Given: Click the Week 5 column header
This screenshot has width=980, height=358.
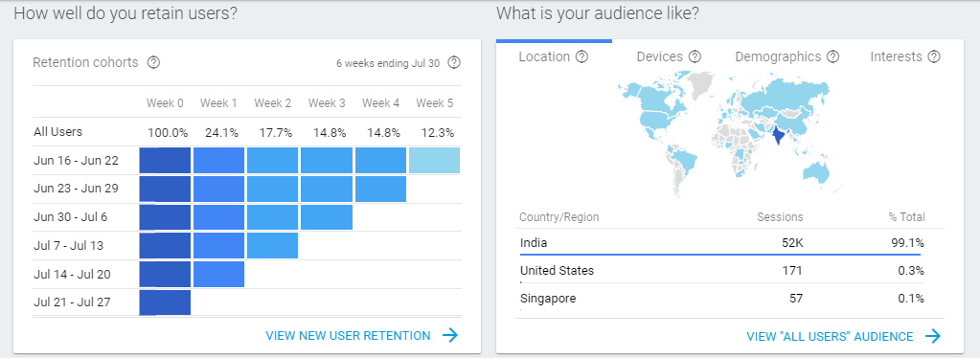Looking at the screenshot, I should pyautogui.click(x=434, y=103).
